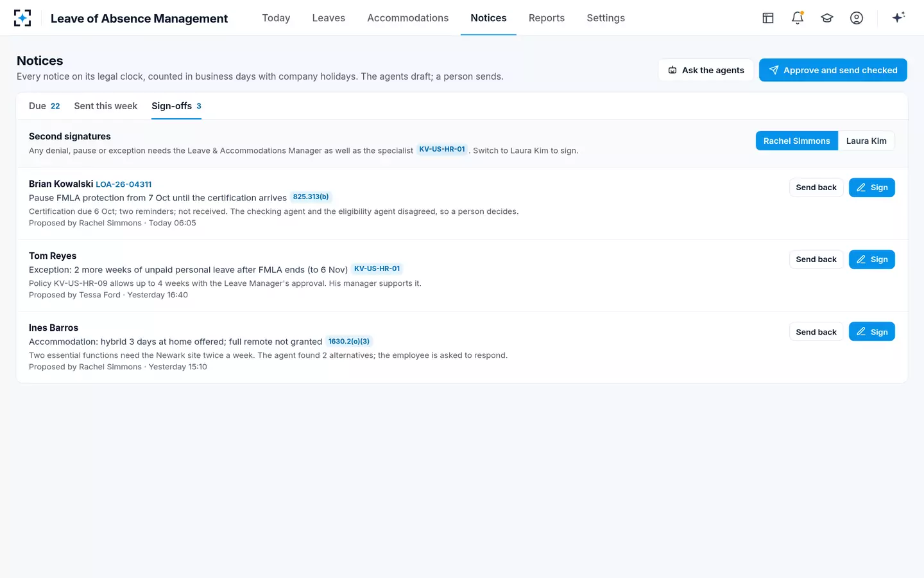Click Approve and send checked
Viewport: 924px width, 578px height.
[x=833, y=70]
